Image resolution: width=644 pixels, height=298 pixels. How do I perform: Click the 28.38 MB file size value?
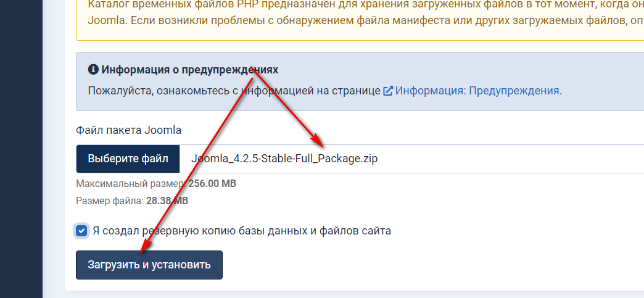[x=167, y=201]
